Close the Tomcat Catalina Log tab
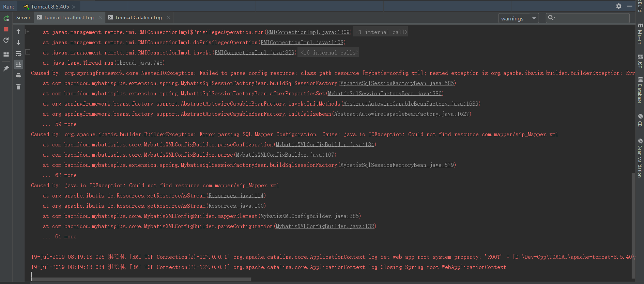The image size is (644, 284). [168, 17]
